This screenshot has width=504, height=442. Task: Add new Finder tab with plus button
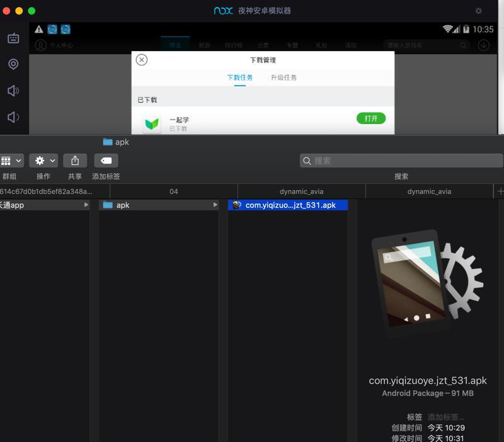(500, 191)
